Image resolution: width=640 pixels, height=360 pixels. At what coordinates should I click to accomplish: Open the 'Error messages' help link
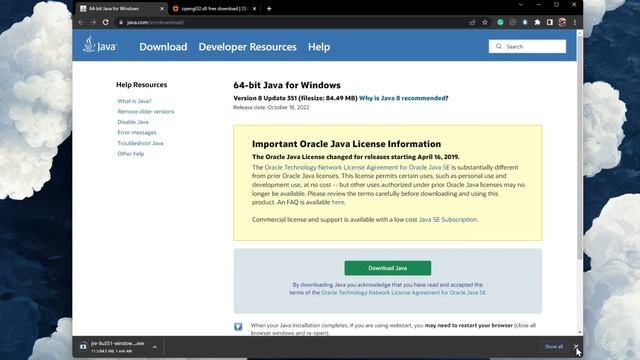[137, 133]
